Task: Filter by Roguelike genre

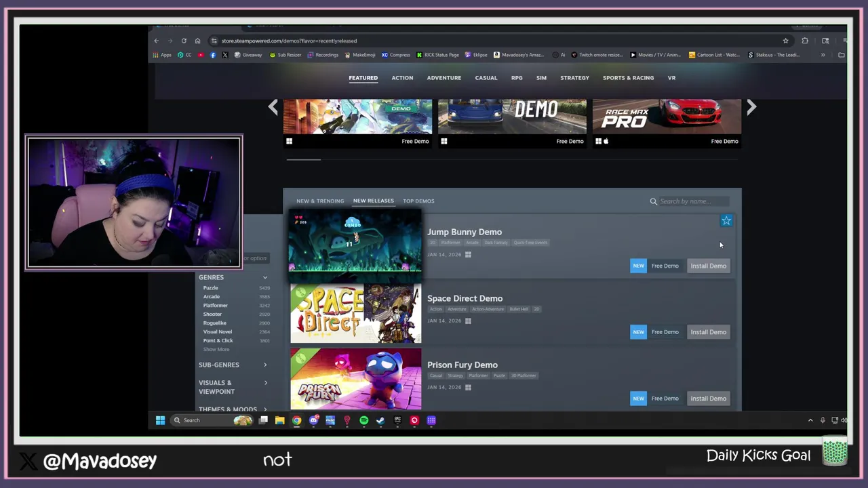Action: 214,323
